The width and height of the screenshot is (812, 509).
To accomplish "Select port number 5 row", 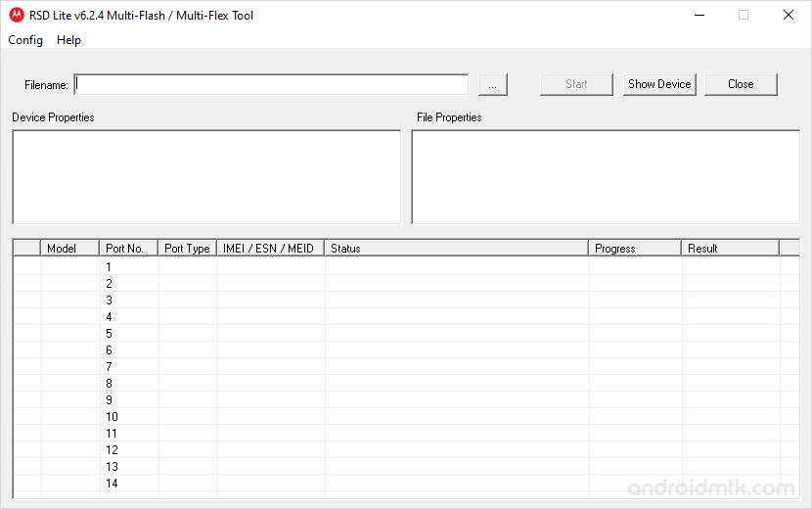I will pyautogui.click(x=407, y=333).
